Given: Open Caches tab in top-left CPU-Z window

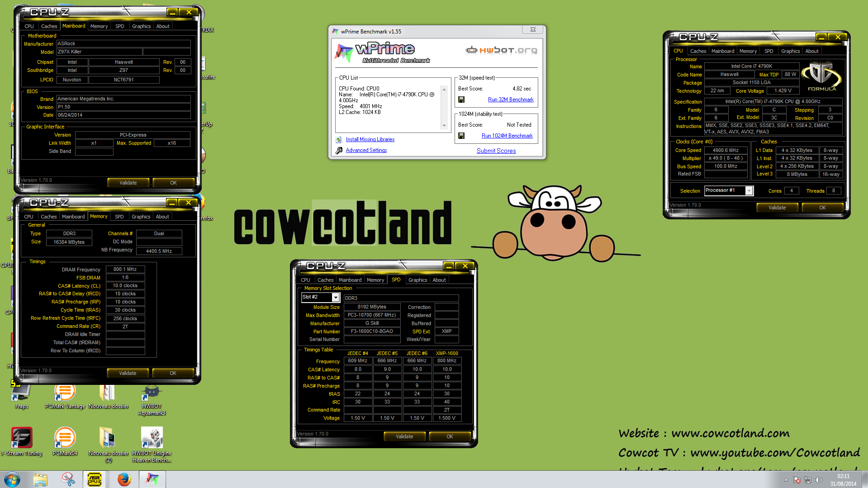Looking at the screenshot, I should pos(49,26).
